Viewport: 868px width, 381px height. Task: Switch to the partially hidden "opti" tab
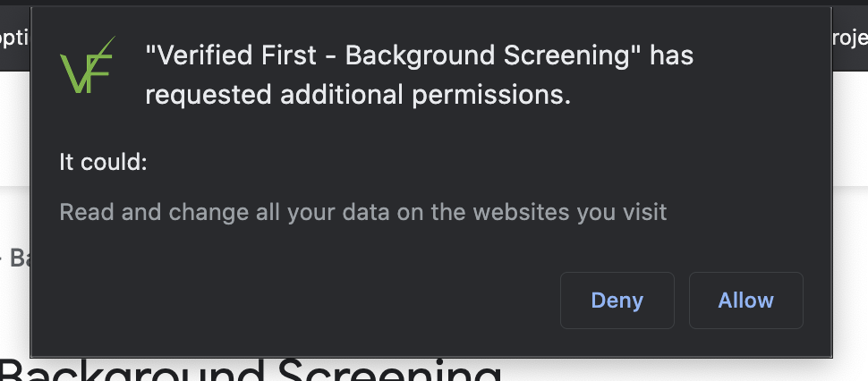pos(15,39)
